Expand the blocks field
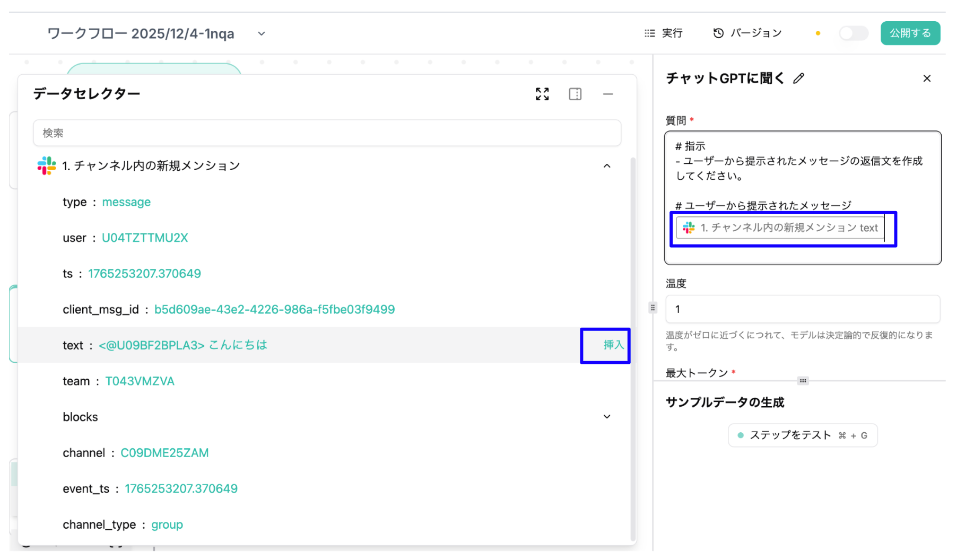Image resolution: width=974 pixels, height=560 pixels. click(607, 417)
